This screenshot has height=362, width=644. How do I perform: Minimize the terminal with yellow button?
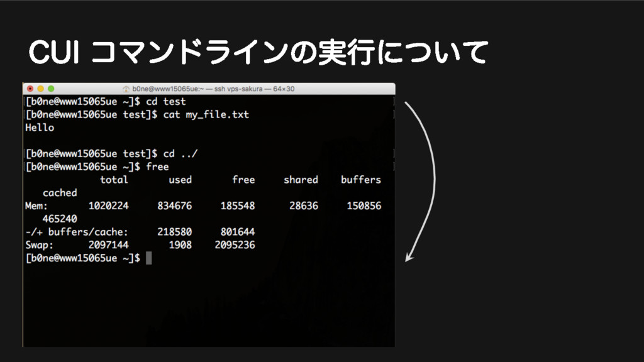point(41,89)
